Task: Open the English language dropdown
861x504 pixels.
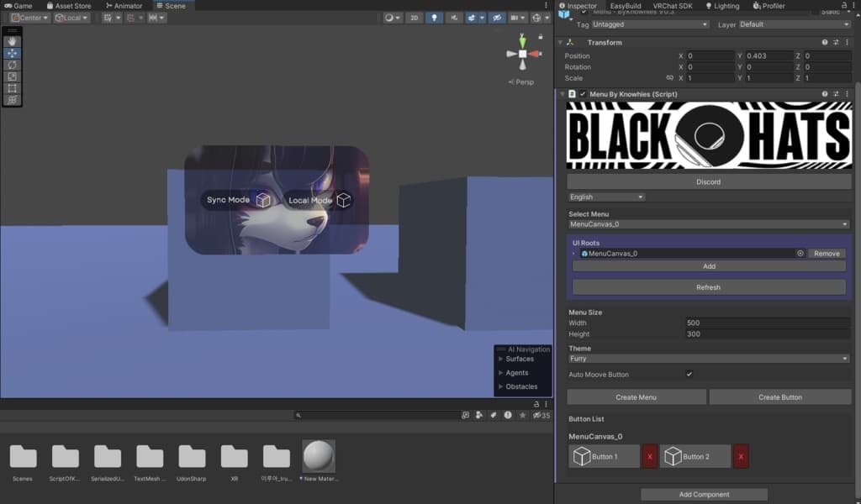Action: click(606, 197)
